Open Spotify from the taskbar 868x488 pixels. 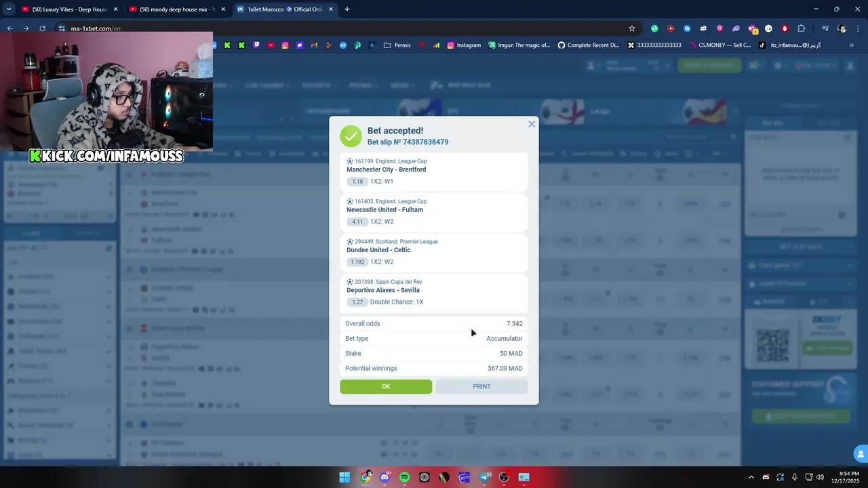point(405,477)
